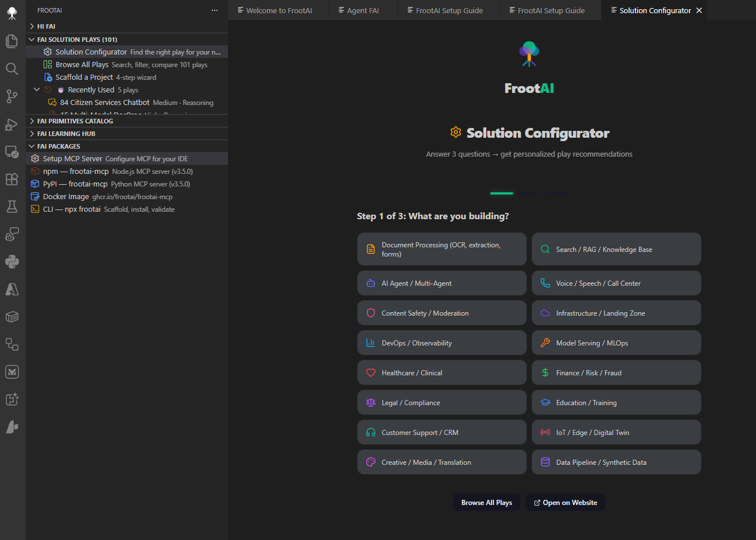This screenshot has height=540, width=756.
Task: Open the rounded 'M' icon in activity bar
Action: (12, 372)
